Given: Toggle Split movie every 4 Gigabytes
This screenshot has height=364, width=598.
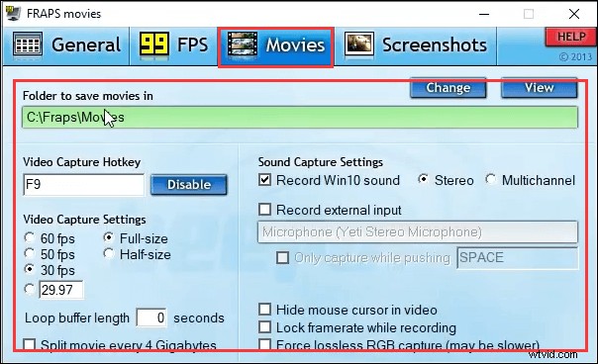Looking at the screenshot, I should click(120, 345).
